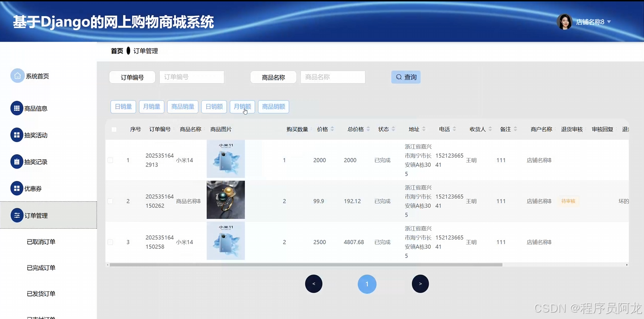Sort by 电话 column arrows
The height and width of the screenshot is (319, 644).
pyautogui.click(x=454, y=129)
